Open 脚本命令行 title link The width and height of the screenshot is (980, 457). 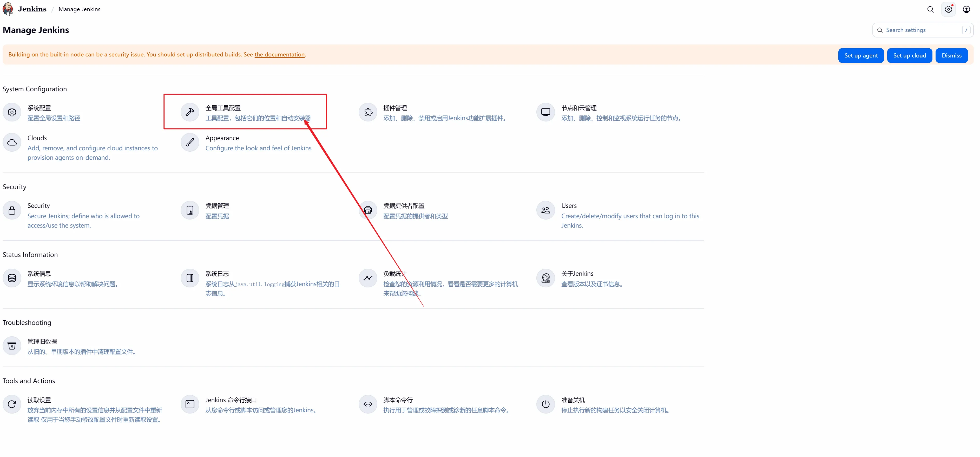(398, 400)
